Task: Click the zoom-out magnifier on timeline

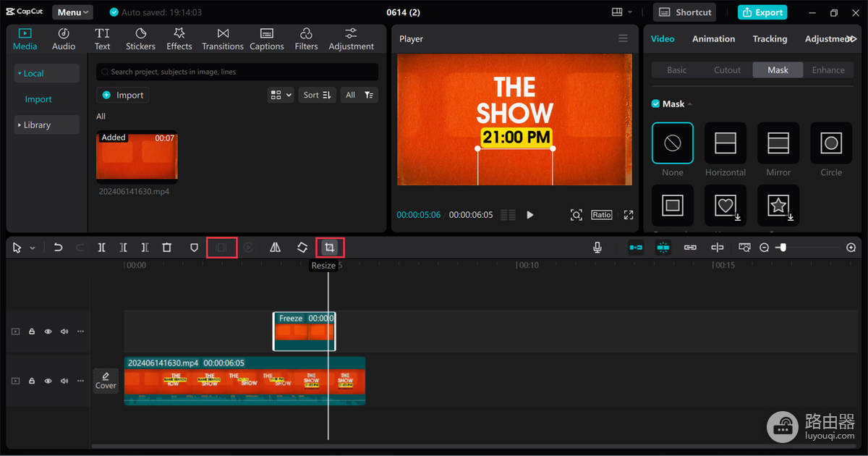Action: pos(765,248)
